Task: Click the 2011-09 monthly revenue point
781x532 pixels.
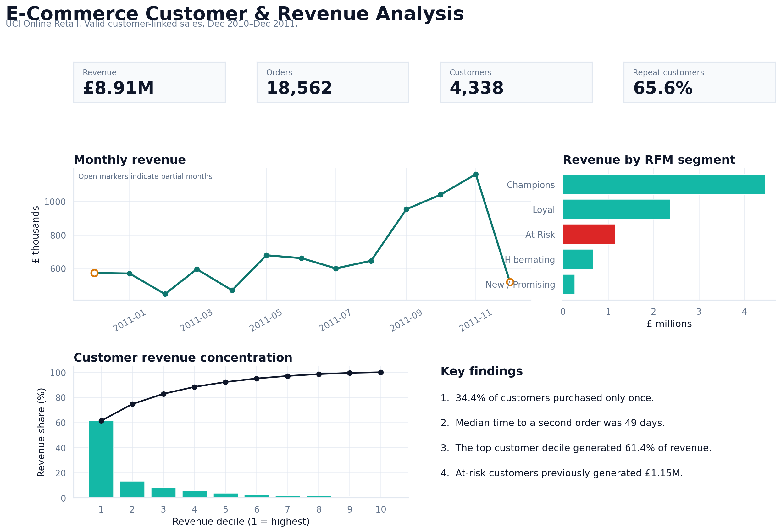Action: (406, 209)
